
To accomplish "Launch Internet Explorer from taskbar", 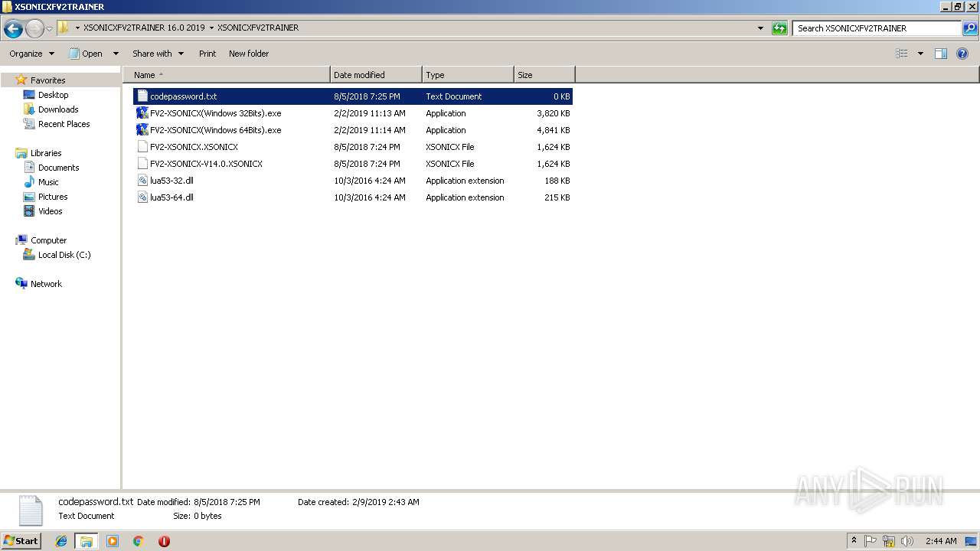I will (61, 541).
